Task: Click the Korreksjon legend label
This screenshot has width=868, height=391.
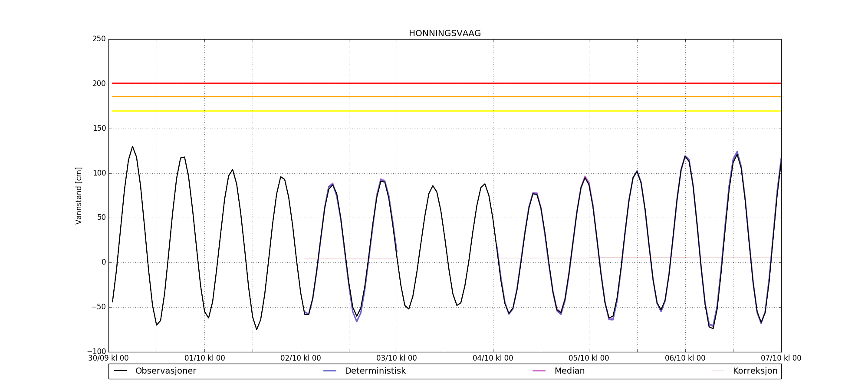Action: [x=755, y=371]
